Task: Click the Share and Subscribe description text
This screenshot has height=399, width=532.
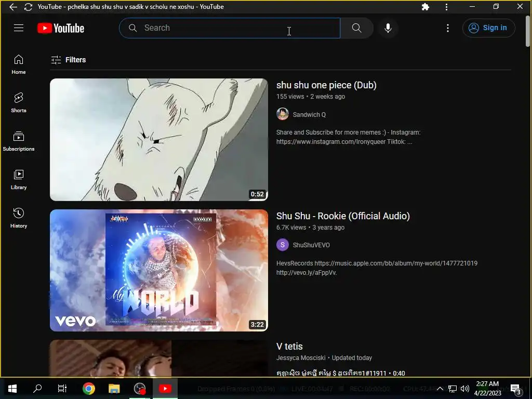Action: click(x=348, y=137)
